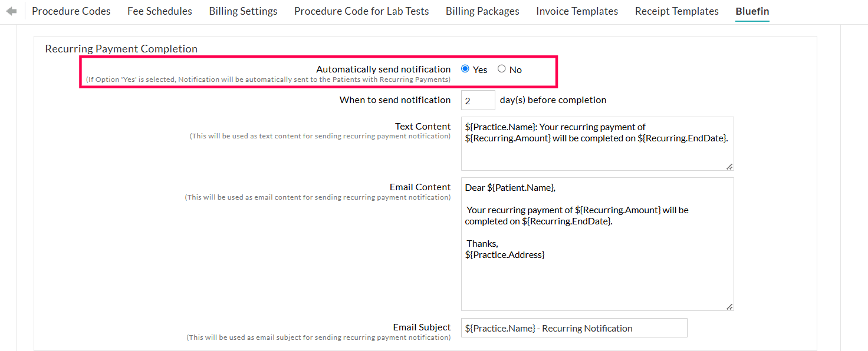Go to the Billing Settings tab

[243, 11]
